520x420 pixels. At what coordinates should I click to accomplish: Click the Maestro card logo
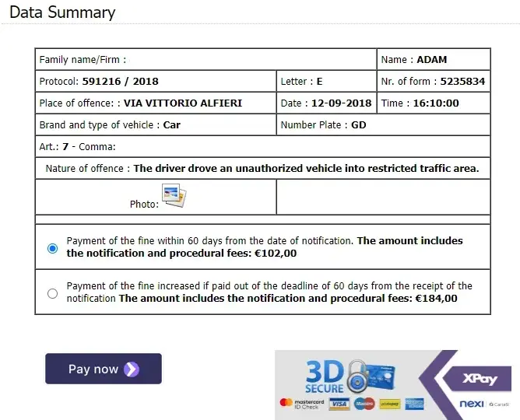364,404
